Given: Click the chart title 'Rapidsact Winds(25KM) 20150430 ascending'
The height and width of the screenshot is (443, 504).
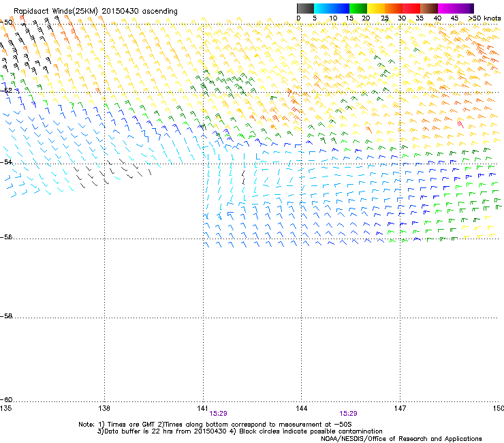Looking at the screenshot, I should [95, 12].
